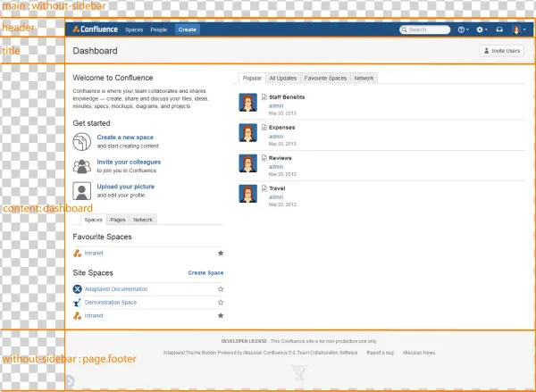Open the Invite your colleagues link
The height and width of the screenshot is (392, 536).
(x=129, y=162)
